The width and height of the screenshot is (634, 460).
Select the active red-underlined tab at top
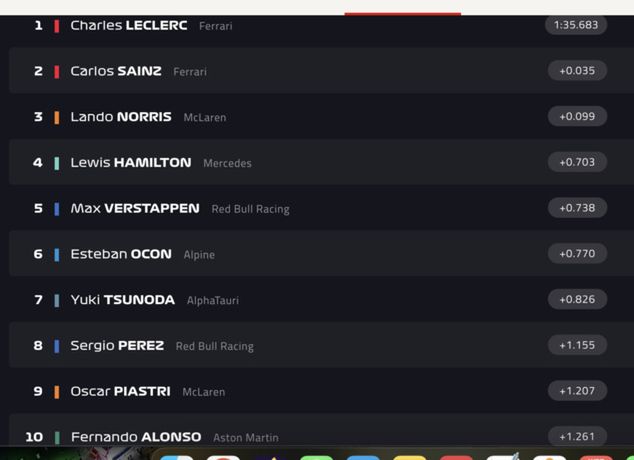click(x=403, y=8)
